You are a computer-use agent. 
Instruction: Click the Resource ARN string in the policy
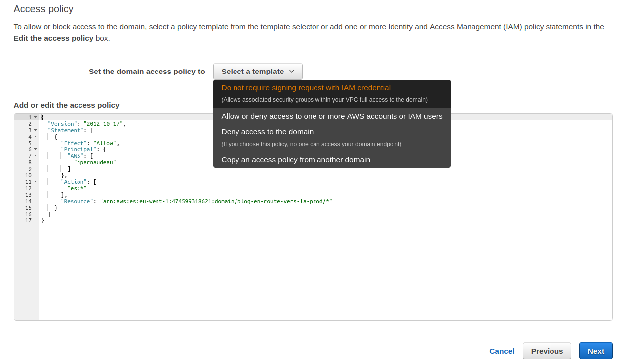tap(216, 201)
